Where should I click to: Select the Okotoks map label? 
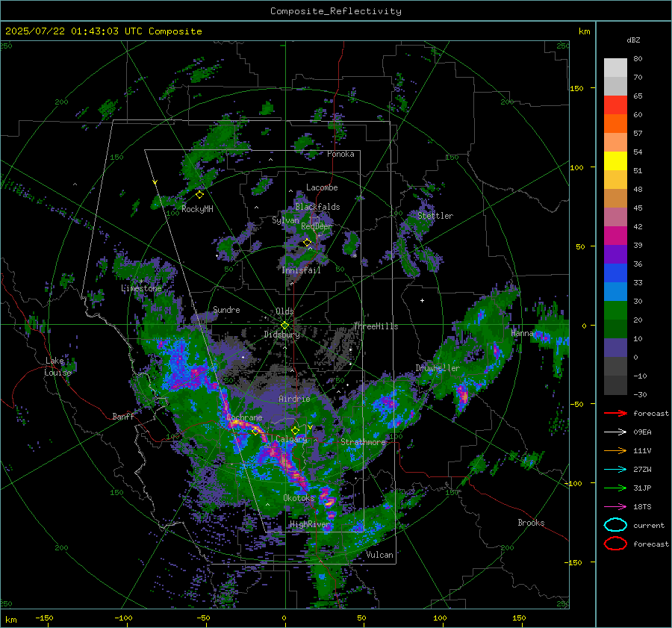point(299,497)
